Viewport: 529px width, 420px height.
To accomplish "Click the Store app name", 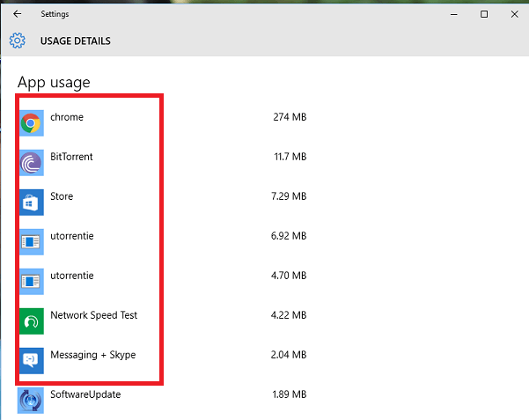I will pos(62,196).
